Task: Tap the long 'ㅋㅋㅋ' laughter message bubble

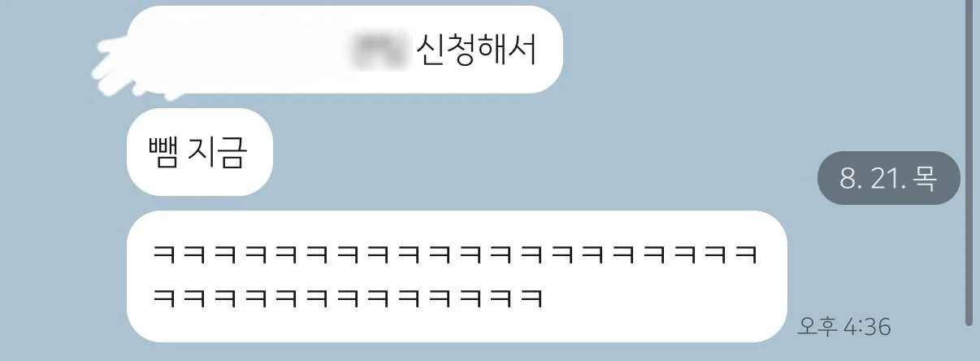Action: pyautogui.click(x=457, y=276)
